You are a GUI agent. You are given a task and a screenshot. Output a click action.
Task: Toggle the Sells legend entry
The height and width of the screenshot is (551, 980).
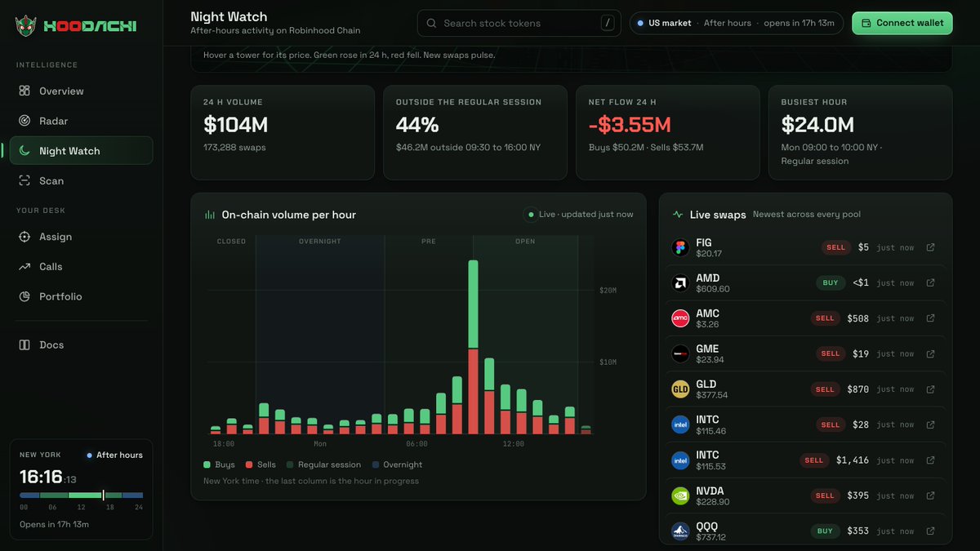(x=261, y=464)
